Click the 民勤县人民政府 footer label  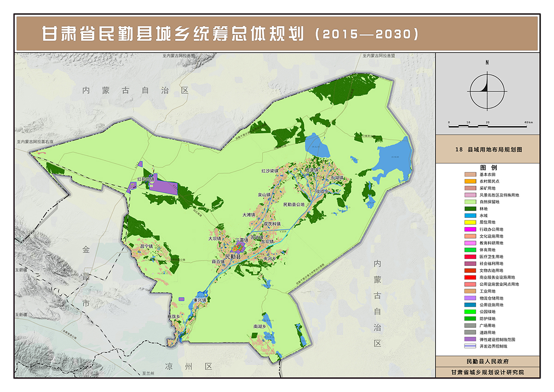click(x=488, y=362)
